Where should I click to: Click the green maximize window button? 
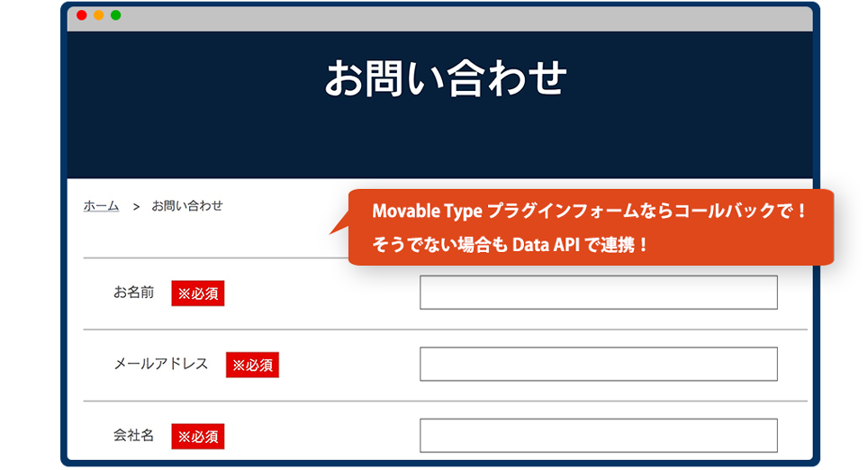tap(115, 15)
